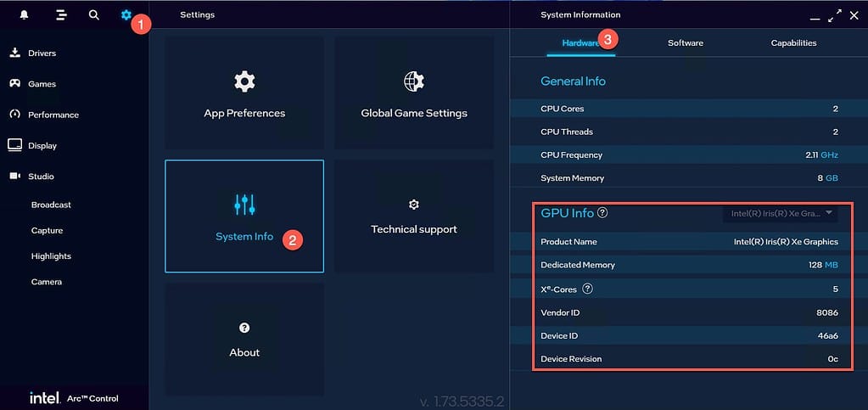Switch to the Hardware tab
Viewport: 868px width, 410px height.
[580, 42]
